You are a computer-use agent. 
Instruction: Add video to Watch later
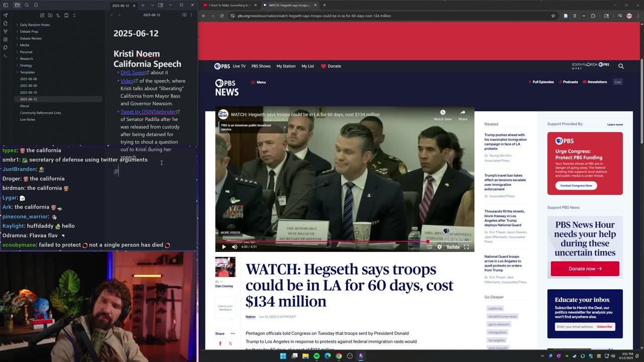click(x=443, y=115)
